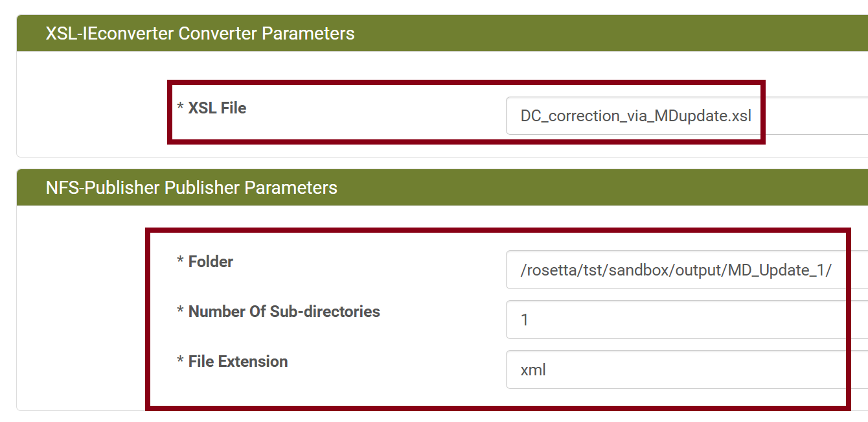Click the asterisk before File Extension
868x422 pixels.
click(x=180, y=362)
